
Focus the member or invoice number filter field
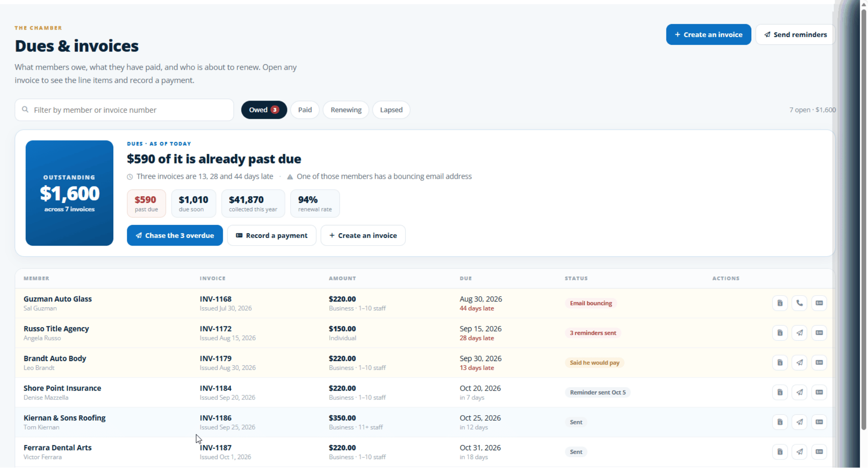(124, 110)
